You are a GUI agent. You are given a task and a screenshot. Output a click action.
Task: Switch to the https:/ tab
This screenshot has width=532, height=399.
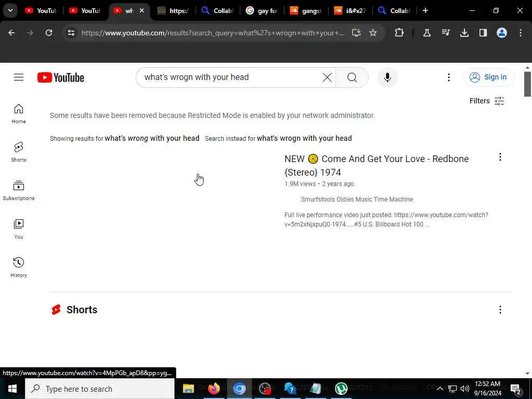174,11
